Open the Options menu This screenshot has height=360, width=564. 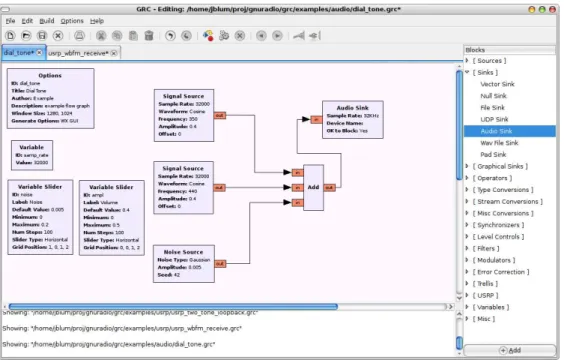tap(72, 21)
